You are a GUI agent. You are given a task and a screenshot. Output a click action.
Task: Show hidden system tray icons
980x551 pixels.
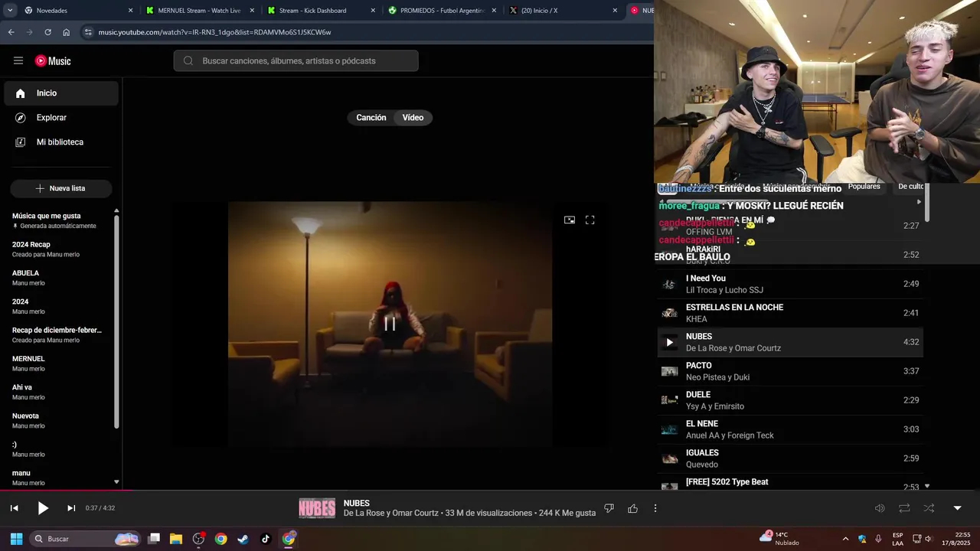tap(845, 539)
